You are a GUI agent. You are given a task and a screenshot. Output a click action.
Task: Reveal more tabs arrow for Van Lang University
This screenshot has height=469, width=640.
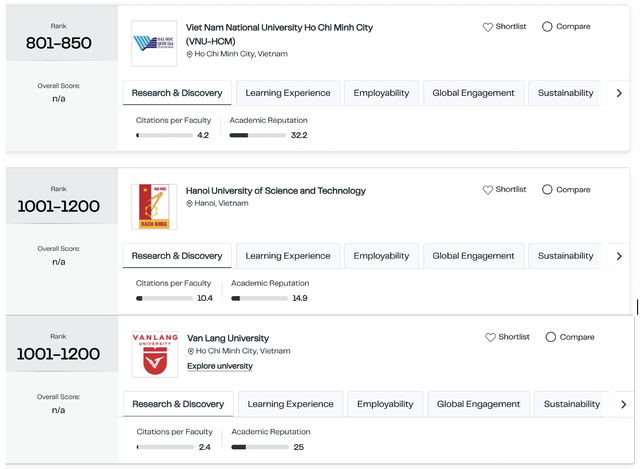(x=623, y=404)
